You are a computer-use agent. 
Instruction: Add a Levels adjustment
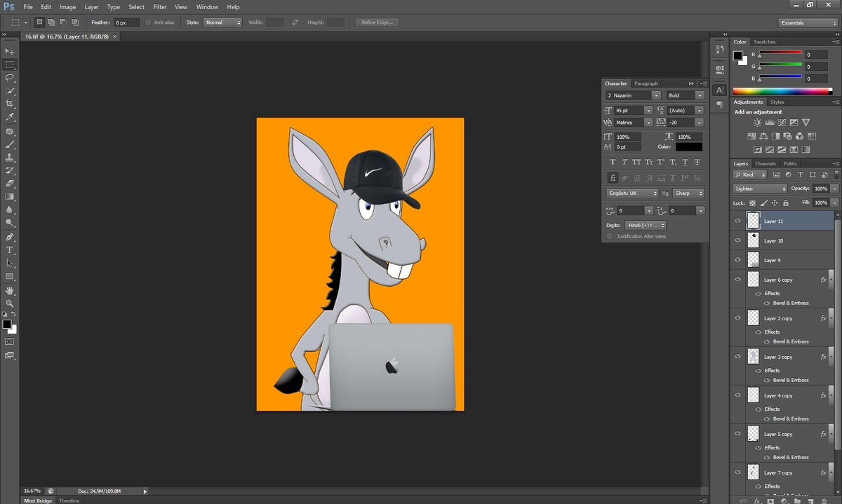coord(770,123)
